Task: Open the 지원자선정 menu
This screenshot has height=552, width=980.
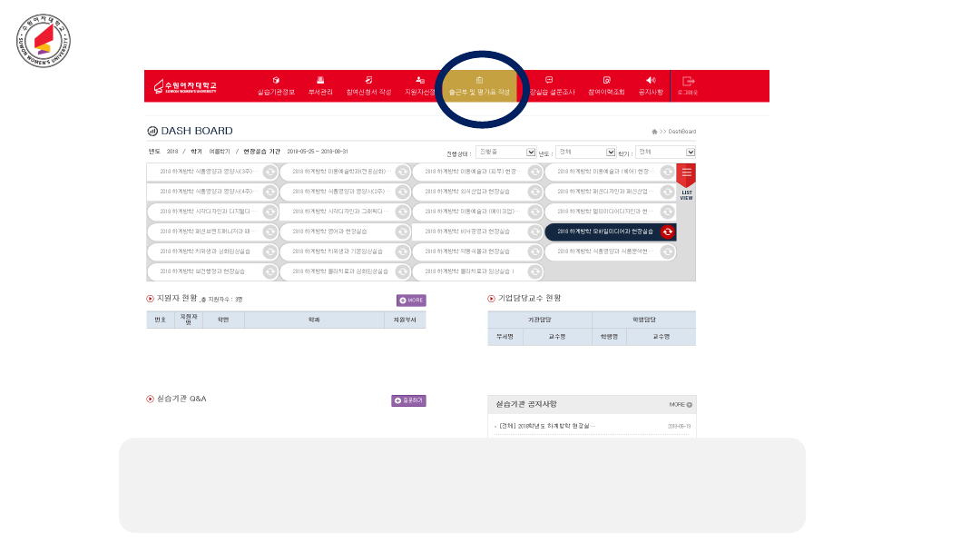Action: tap(419, 85)
